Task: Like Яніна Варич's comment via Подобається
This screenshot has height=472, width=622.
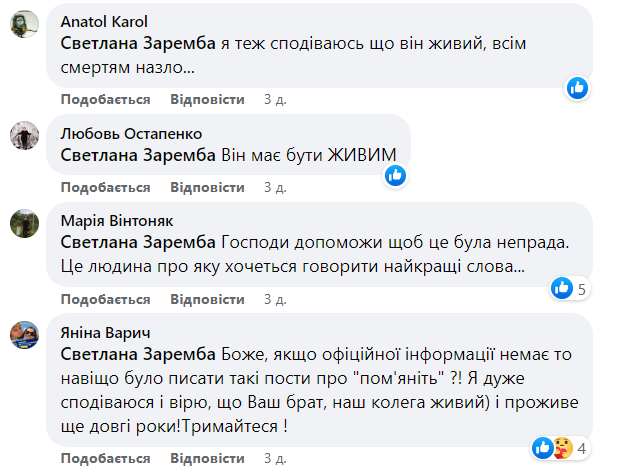Action: [105, 458]
